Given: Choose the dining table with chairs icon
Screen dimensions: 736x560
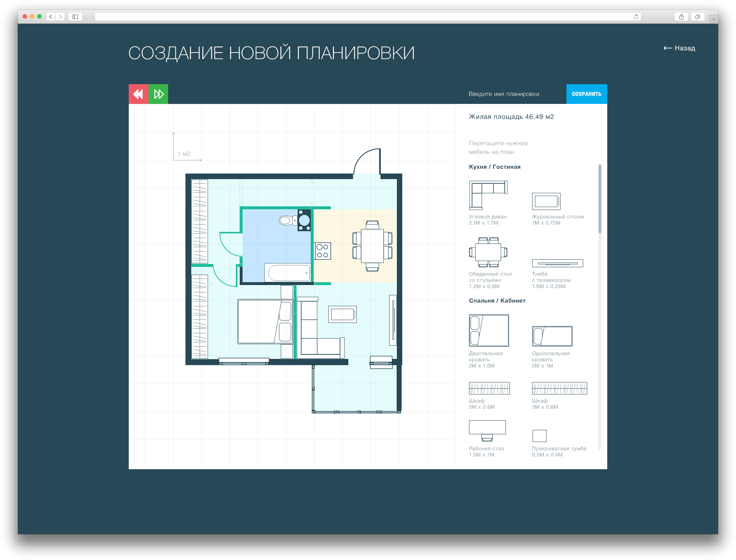Looking at the screenshot, I should coord(488,252).
